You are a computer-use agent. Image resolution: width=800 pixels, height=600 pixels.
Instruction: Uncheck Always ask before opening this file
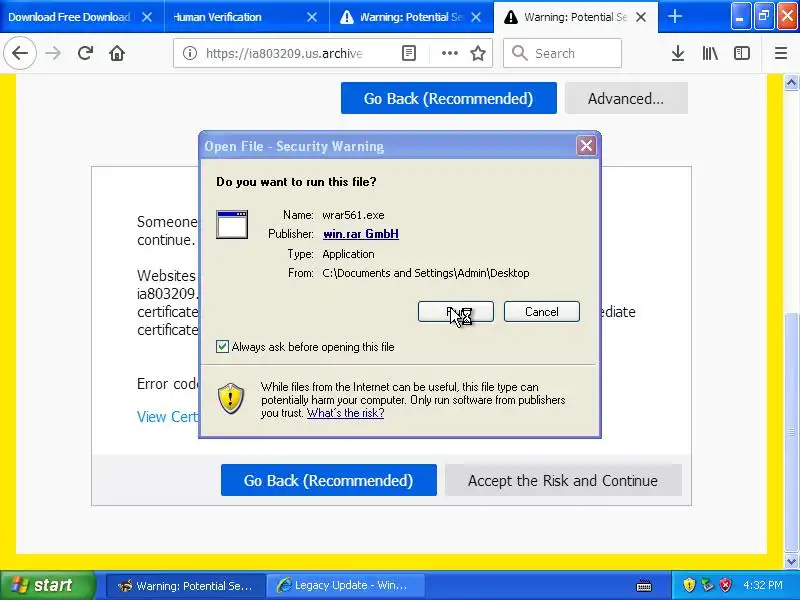coord(222,347)
